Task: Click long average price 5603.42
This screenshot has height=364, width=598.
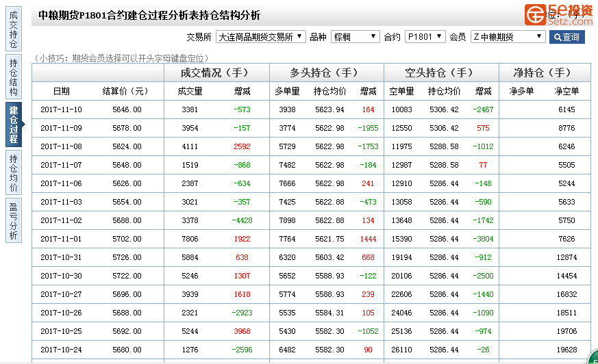Action: pyautogui.click(x=329, y=257)
